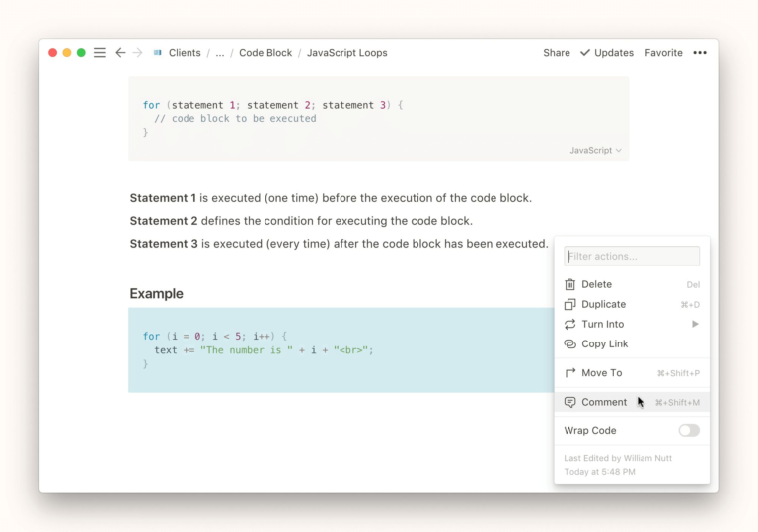Click the Copy Link icon
The width and height of the screenshot is (758, 532).
[569, 343]
